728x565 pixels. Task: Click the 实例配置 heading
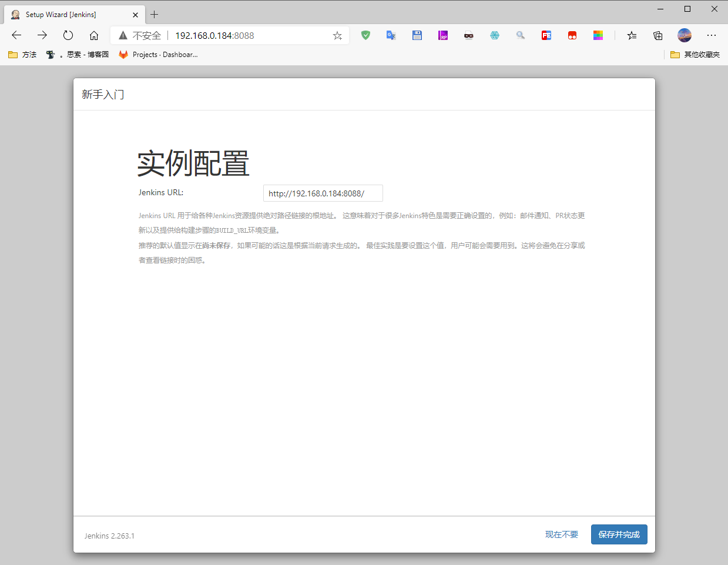point(193,163)
